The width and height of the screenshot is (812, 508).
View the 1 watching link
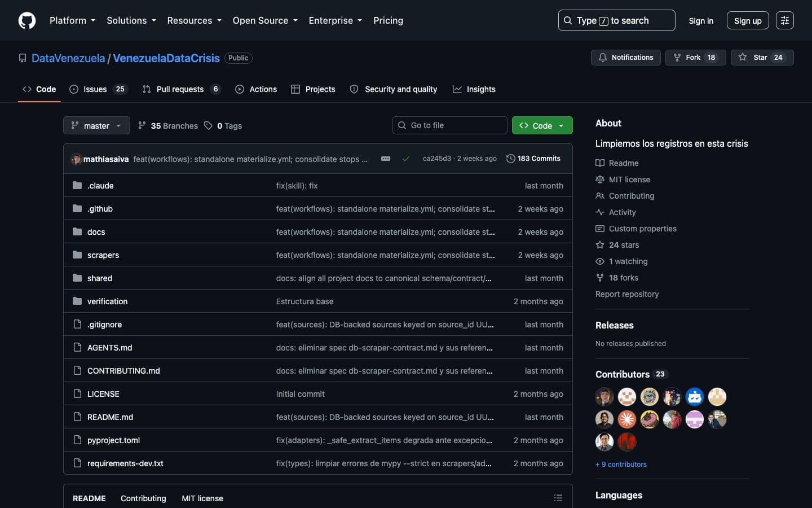click(x=621, y=261)
